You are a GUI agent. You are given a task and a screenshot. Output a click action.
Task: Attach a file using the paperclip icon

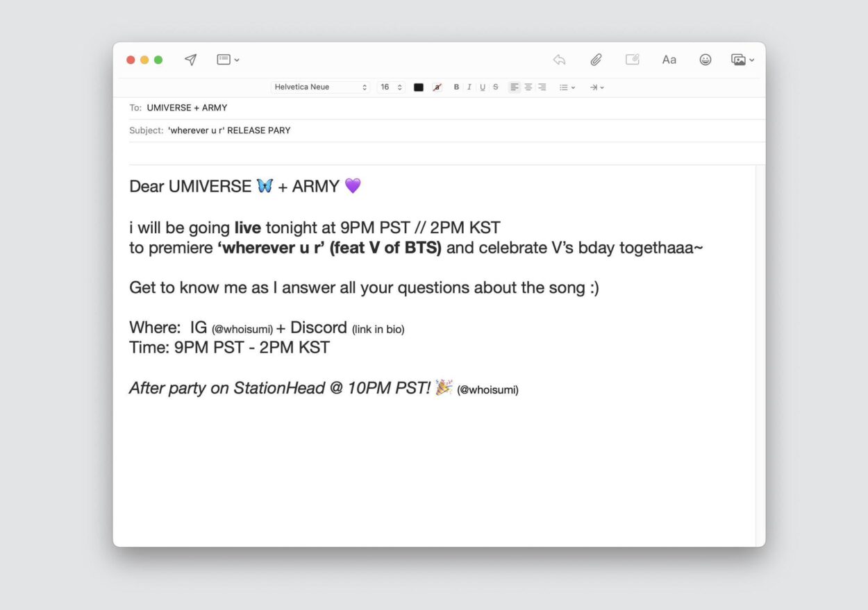[596, 60]
